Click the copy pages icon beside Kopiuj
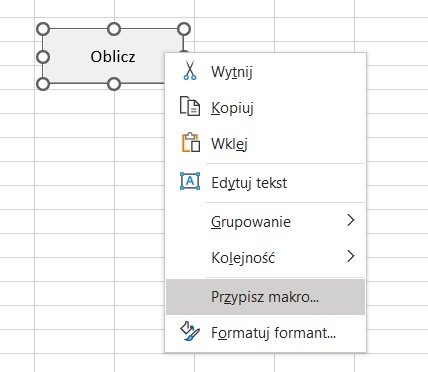Viewport: 428px width, 372px height. click(190, 106)
